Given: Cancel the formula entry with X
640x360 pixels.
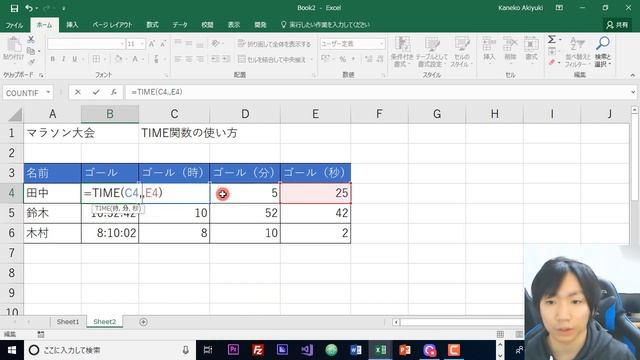Looking at the screenshot, I should click(x=78, y=93).
